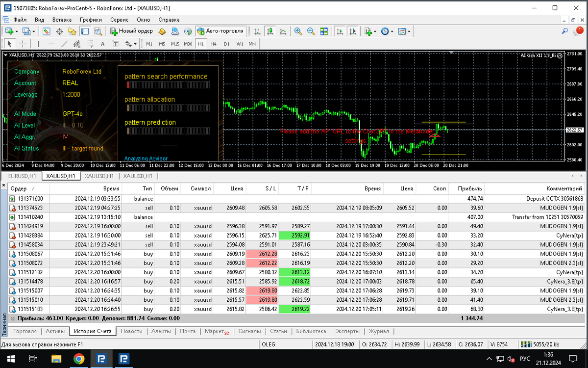Viewport: 588px width, 368px height.
Task: Switch timeframe to M5
Action: point(162,44)
